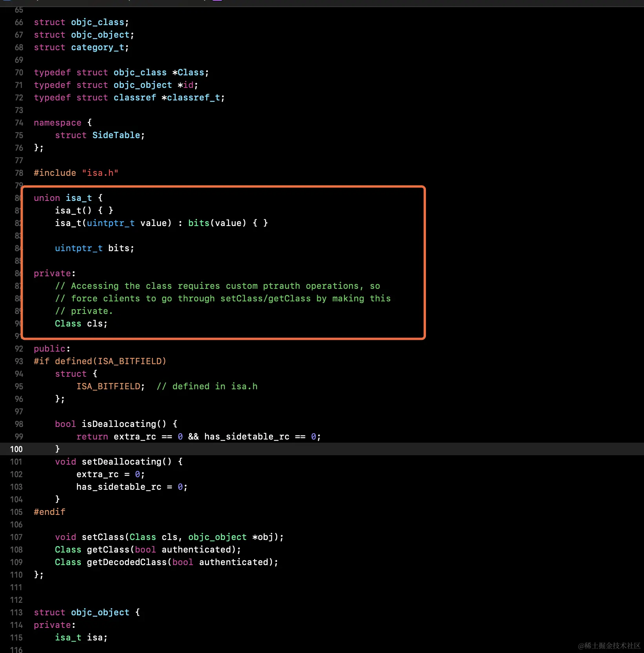Click 'struct objc_object;' on line 67
This screenshot has height=653, width=644.
[84, 35]
